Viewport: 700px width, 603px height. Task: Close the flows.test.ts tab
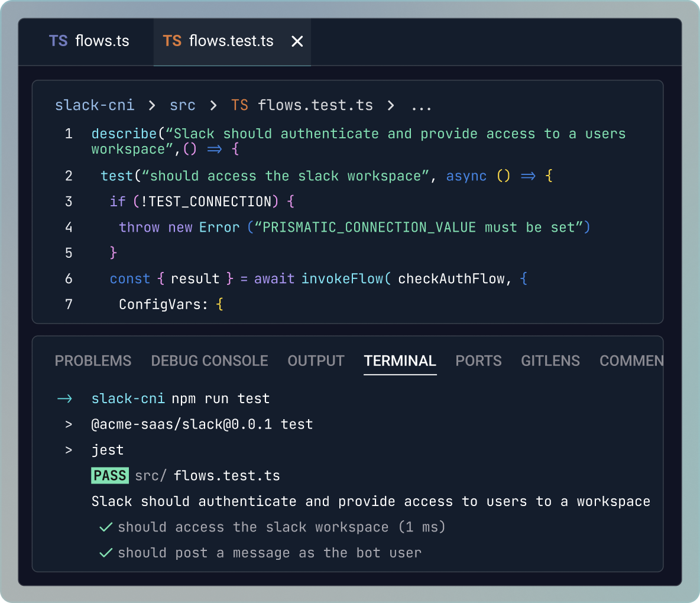coord(297,41)
